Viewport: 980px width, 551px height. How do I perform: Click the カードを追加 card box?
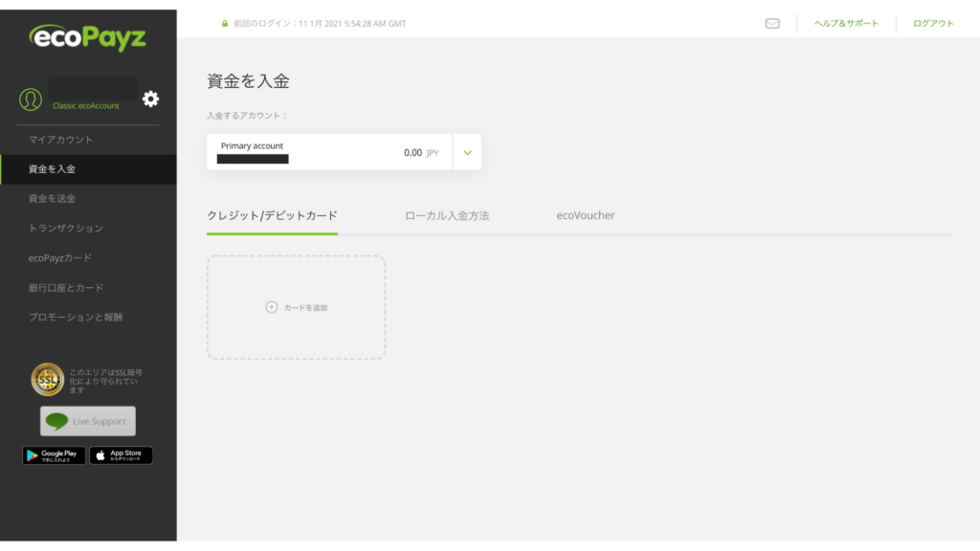tap(297, 307)
